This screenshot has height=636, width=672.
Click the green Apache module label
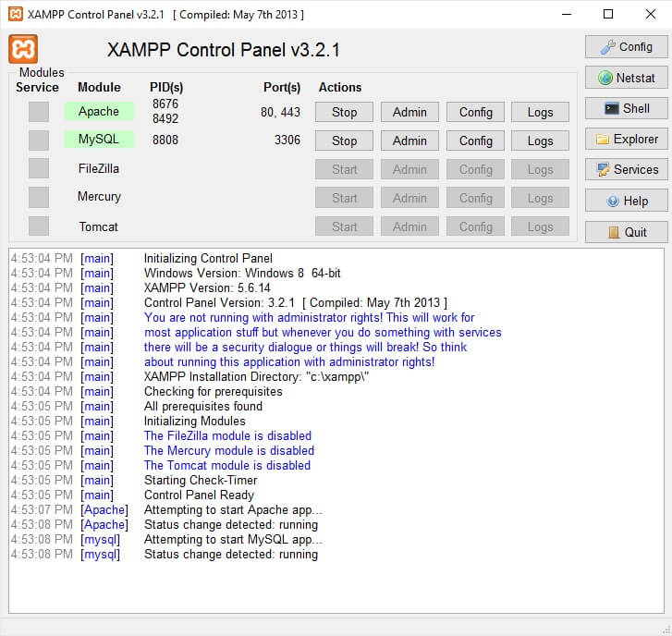[99, 111]
